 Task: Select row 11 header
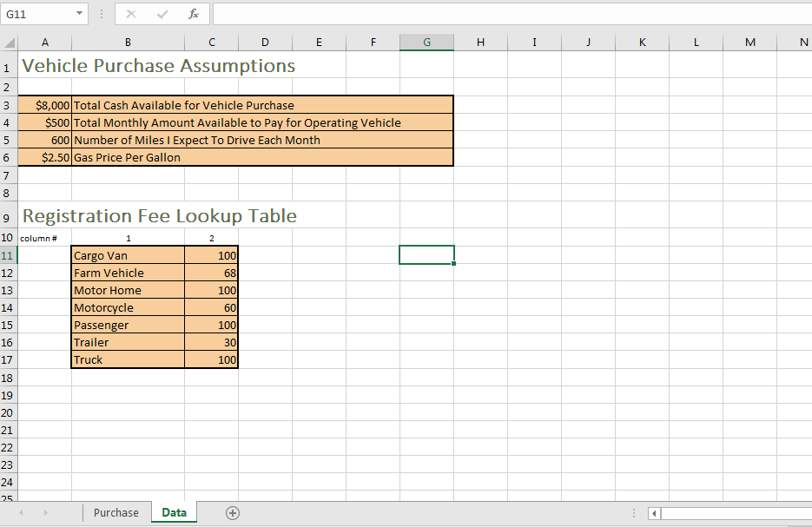click(7, 254)
